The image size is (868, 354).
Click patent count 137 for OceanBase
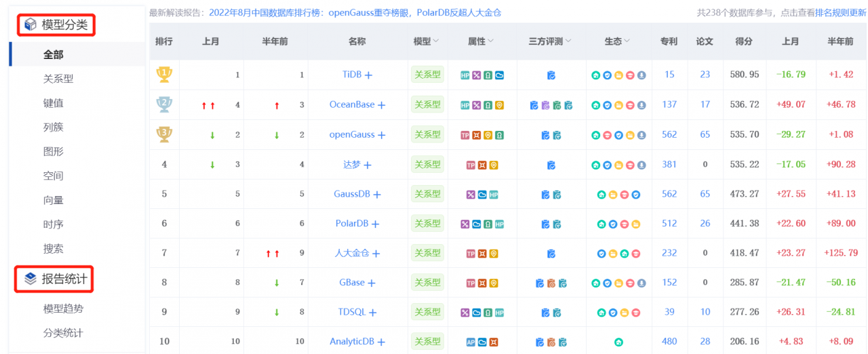669,104
